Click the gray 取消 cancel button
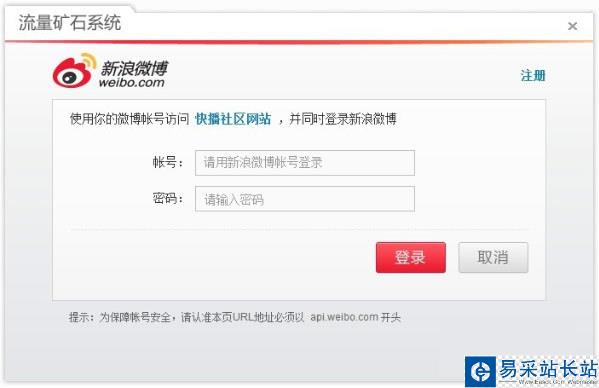Image resolution: width=599 pixels, height=388 pixels. click(x=493, y=257)
